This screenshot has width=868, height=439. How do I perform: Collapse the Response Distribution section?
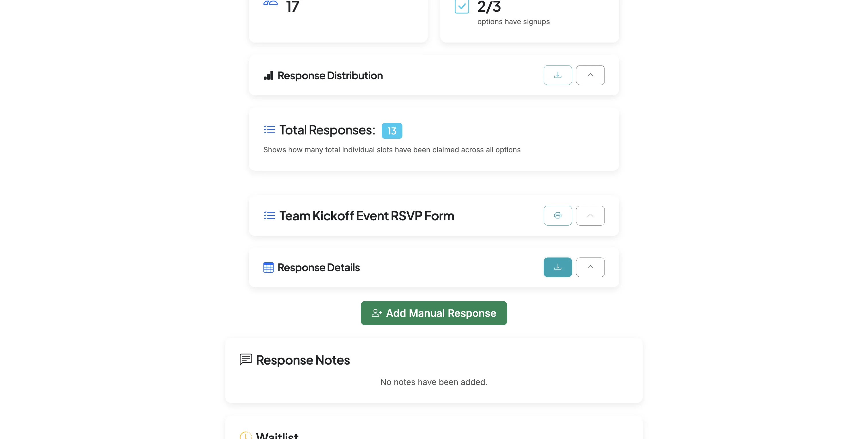(x=590, y=75)
